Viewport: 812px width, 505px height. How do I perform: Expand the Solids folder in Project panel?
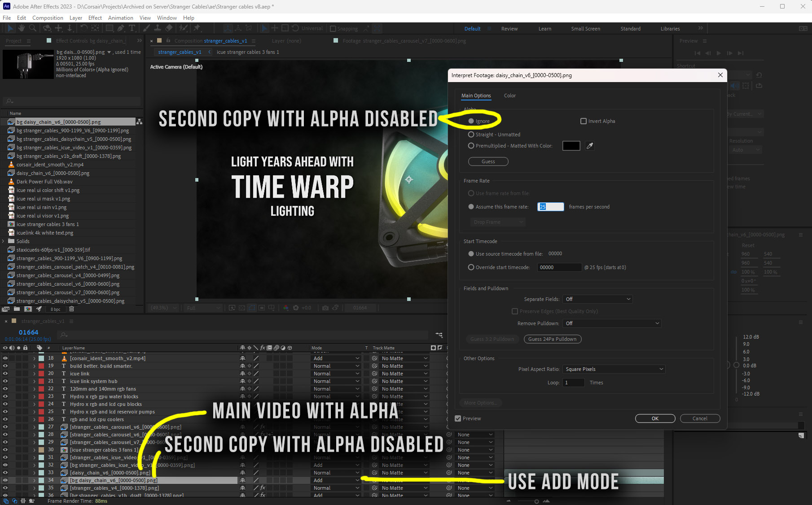coord(4,241)
